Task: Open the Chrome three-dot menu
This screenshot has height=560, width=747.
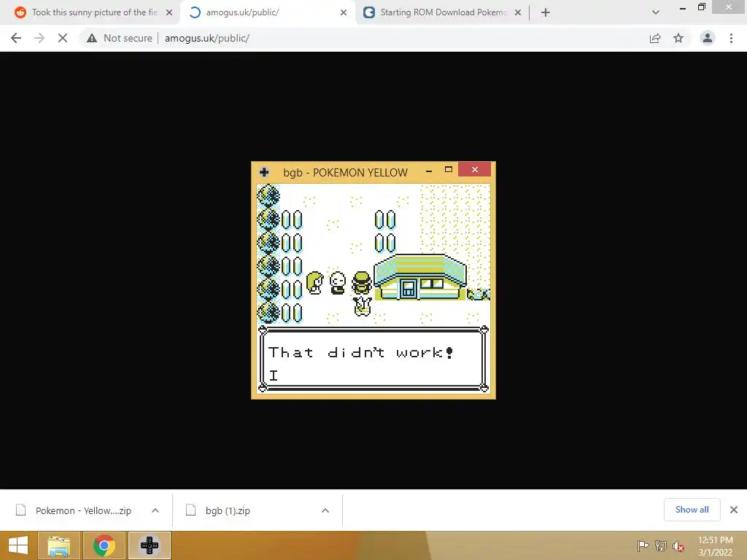Action: click(x=731, y=38)
